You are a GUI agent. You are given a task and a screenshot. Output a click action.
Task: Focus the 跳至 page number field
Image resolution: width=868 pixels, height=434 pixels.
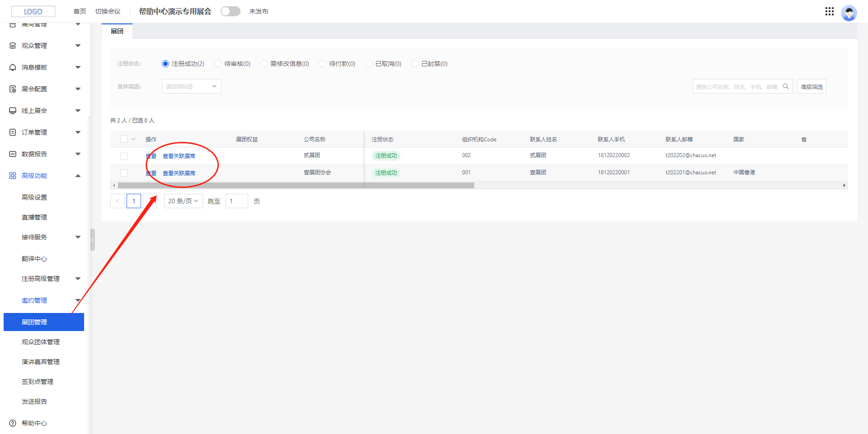[236, 201]
